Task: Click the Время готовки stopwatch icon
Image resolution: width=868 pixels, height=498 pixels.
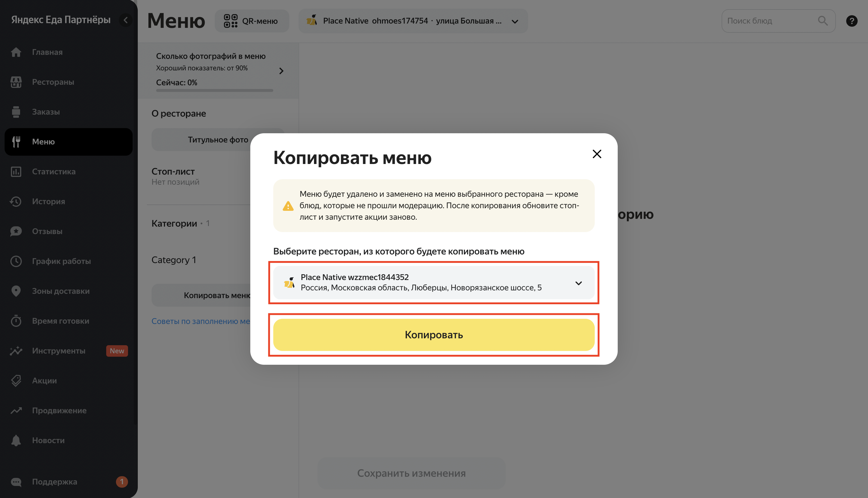Action: [16, 321]
